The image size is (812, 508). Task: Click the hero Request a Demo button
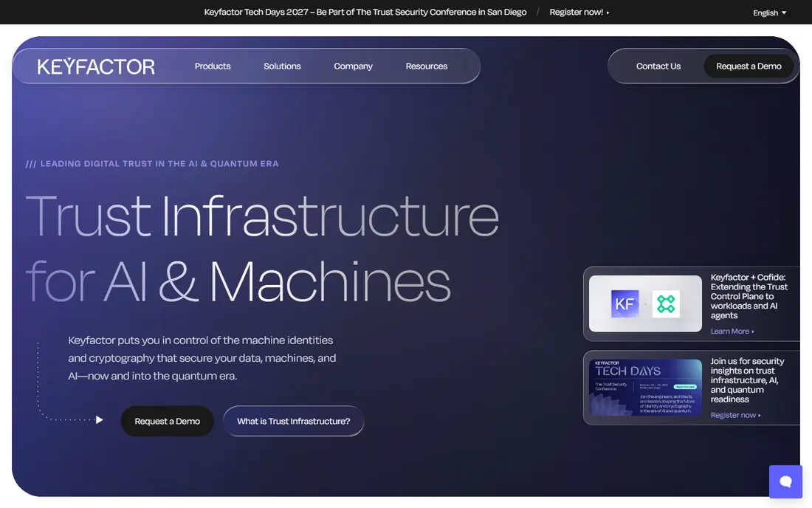[x=168, y=421]
